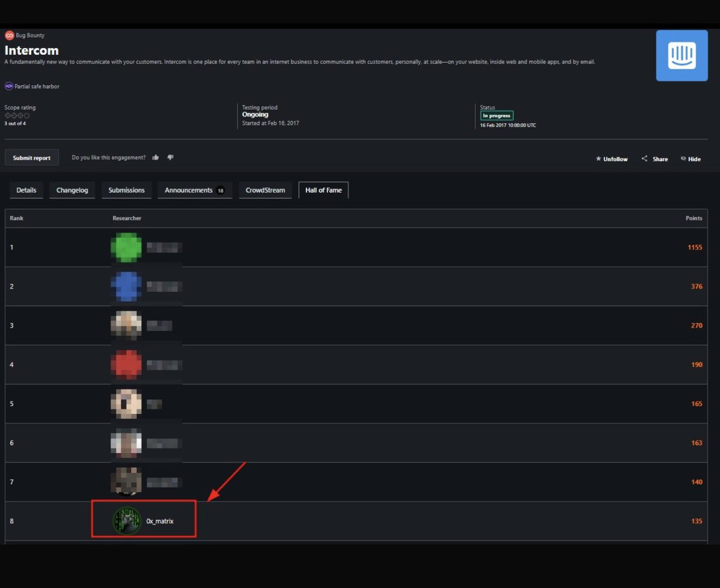Open the Details tab
Screen dimensions: 720x588
coord(26,190)
